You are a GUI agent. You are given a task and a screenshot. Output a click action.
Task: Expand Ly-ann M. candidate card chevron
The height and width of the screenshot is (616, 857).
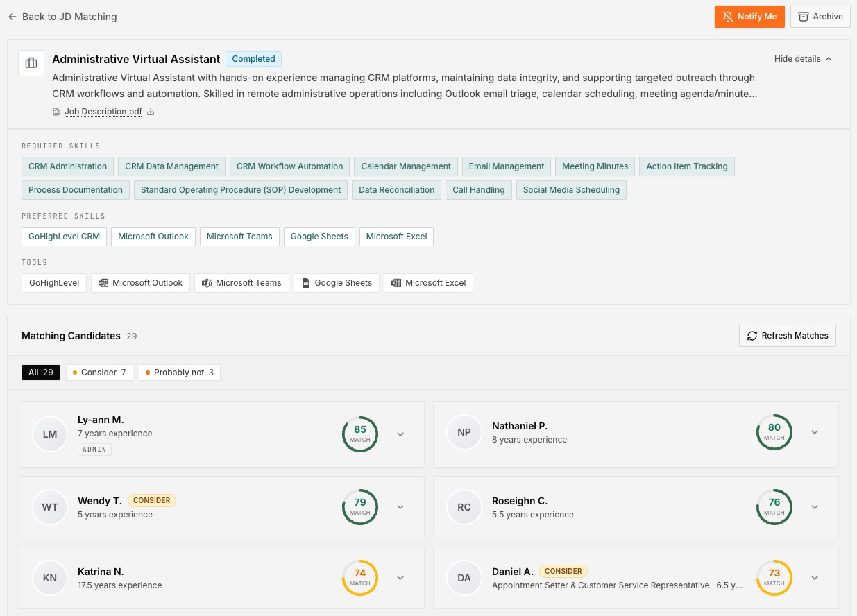coord(400,434)
